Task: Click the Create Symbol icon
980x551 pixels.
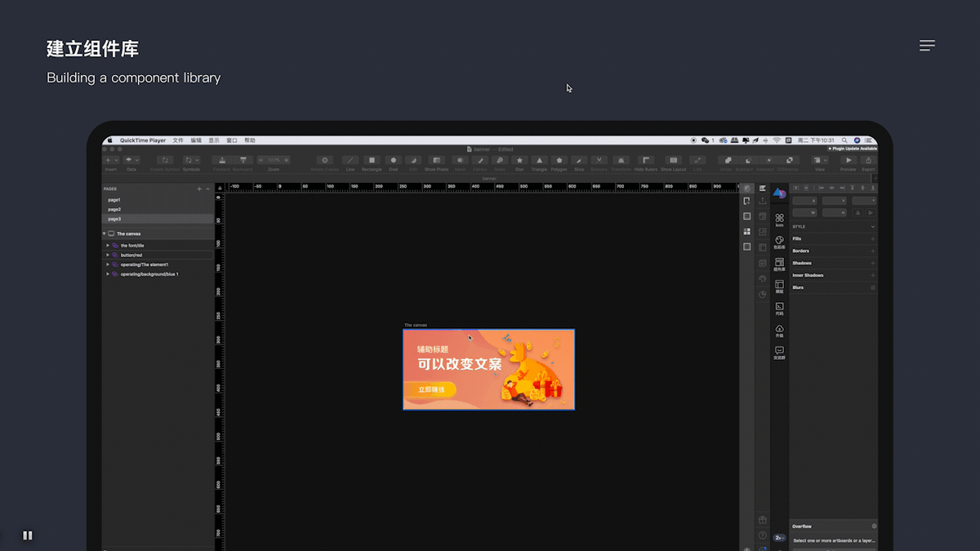Action: [165, 161]
